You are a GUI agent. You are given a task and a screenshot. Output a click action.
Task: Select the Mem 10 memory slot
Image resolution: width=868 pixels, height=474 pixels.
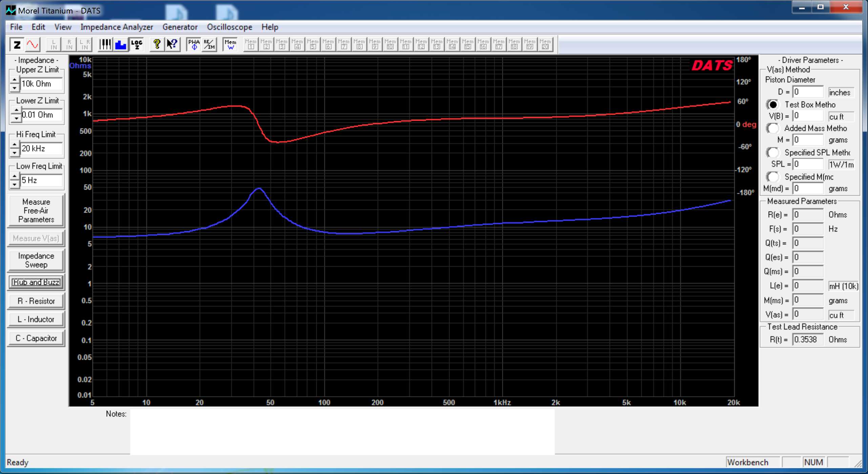tap(390, 44)
